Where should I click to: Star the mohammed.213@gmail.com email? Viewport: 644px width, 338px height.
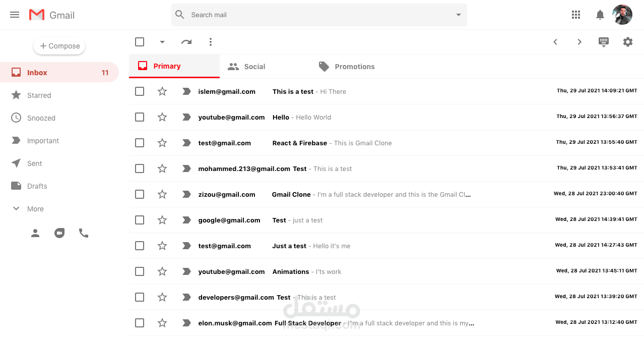(162, 168)
